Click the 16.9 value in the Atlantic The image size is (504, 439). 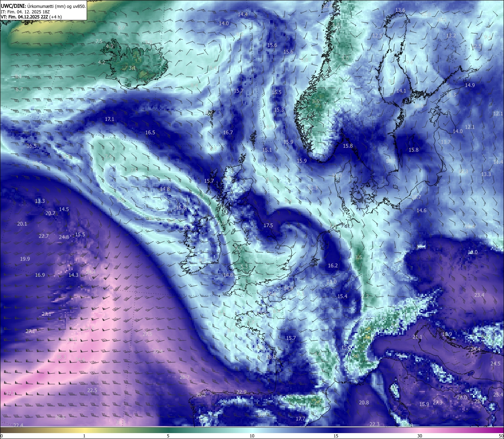(40, 275)
